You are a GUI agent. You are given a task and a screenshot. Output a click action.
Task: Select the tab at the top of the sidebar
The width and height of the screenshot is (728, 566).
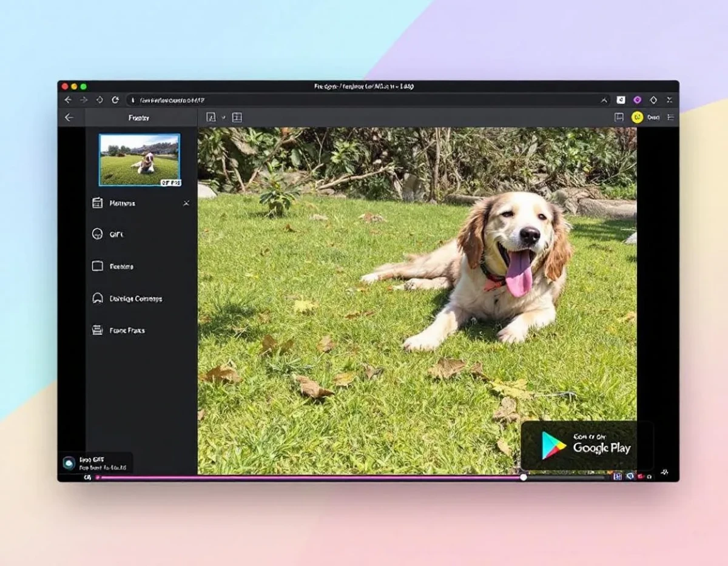click(x=141, y=118)
